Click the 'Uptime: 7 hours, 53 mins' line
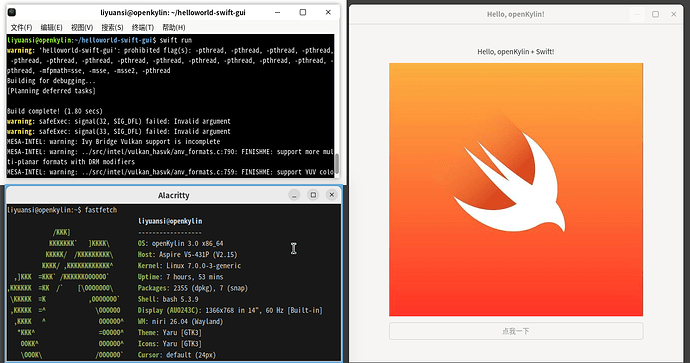 (180, 277)
